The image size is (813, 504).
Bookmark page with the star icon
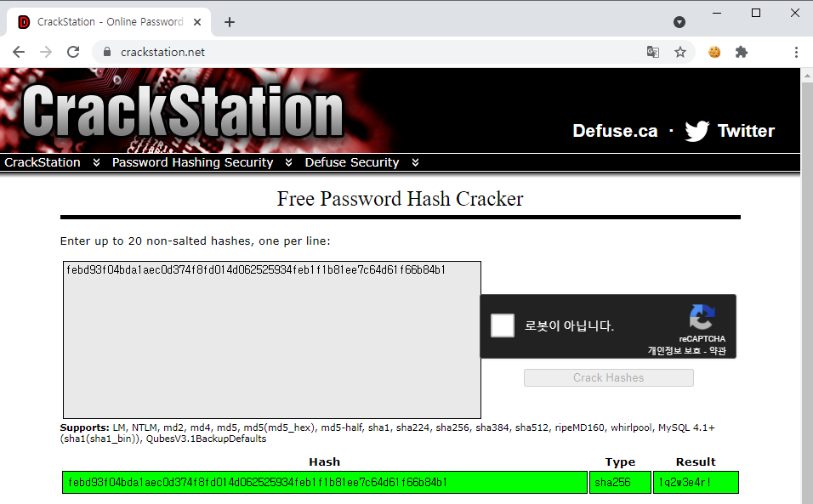coord(680,52)
